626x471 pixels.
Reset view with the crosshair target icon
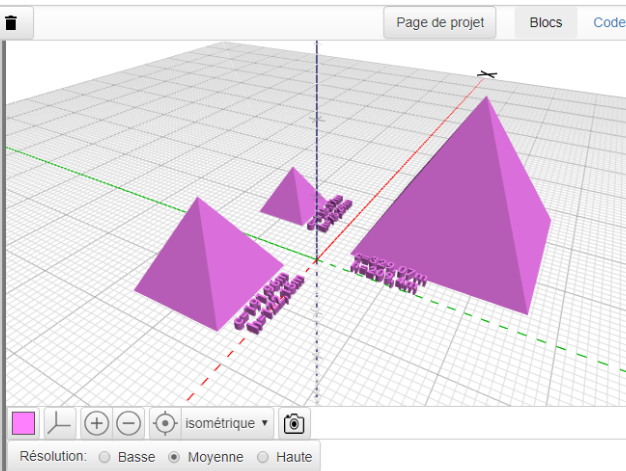pos(165,423)
